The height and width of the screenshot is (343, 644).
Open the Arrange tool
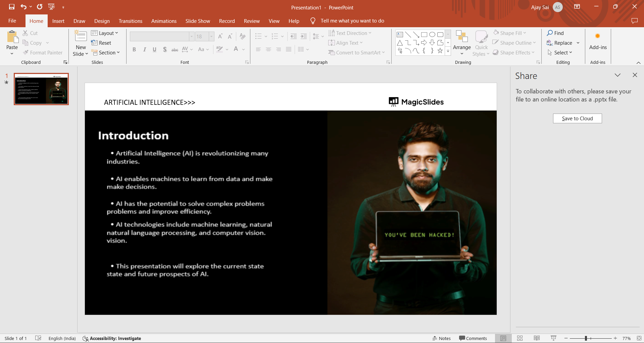(x=462, y=43)
